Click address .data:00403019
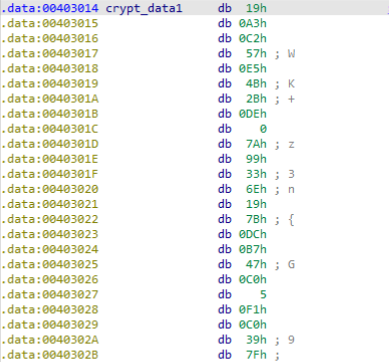This screenshot has width=389, height=362. click(x=50, y=83)
